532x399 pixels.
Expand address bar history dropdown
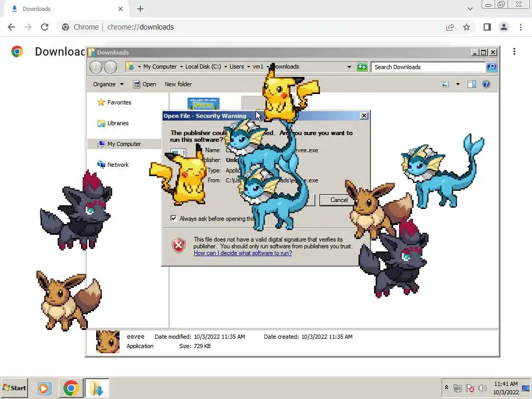point(349,67)
